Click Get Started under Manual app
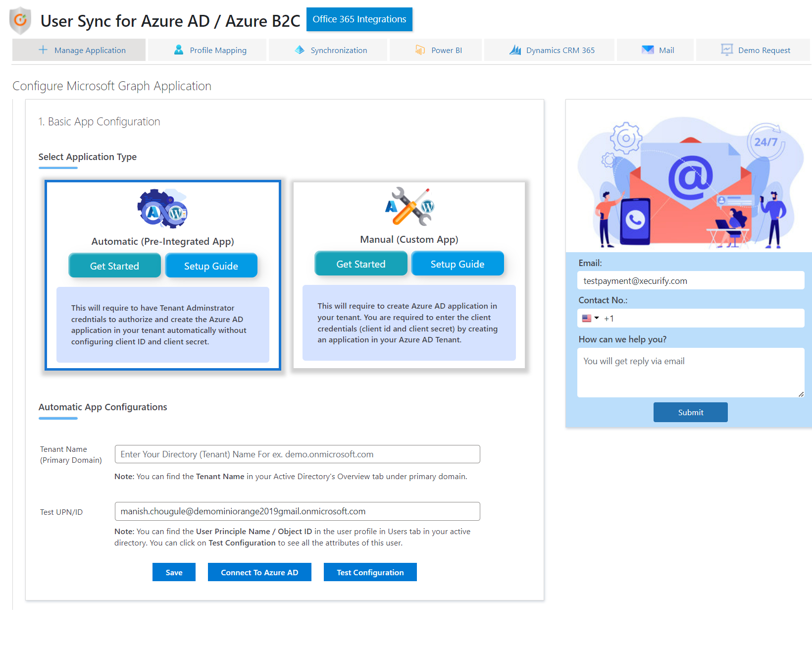This screenshot has width=812, height=656. pyautogui.click(x=361, y=264)
